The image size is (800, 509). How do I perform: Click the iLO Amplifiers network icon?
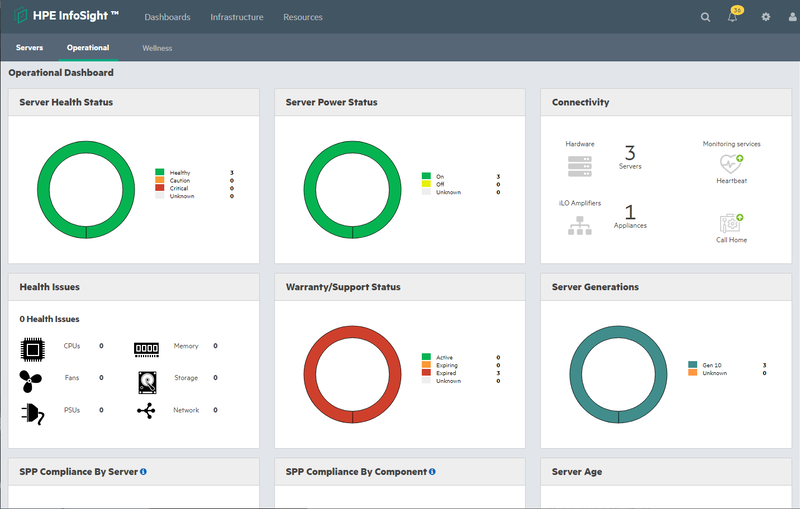pyautogui.click(x=580, y=225)
